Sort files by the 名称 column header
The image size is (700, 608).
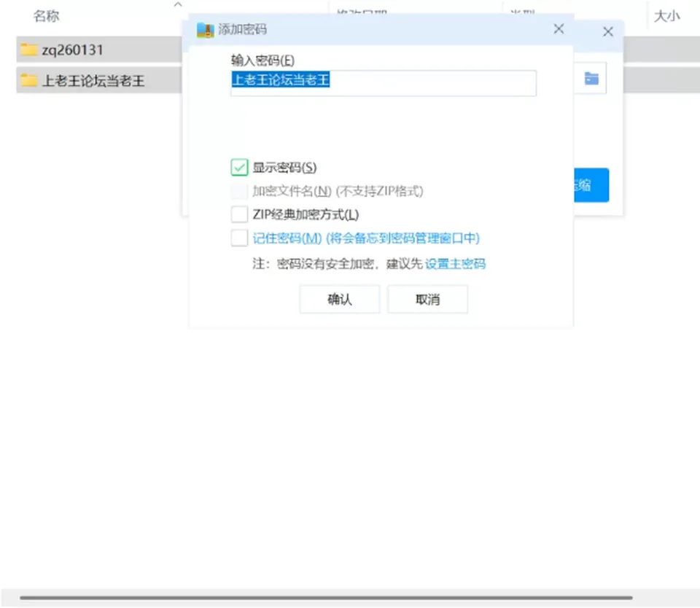point(47,16)
